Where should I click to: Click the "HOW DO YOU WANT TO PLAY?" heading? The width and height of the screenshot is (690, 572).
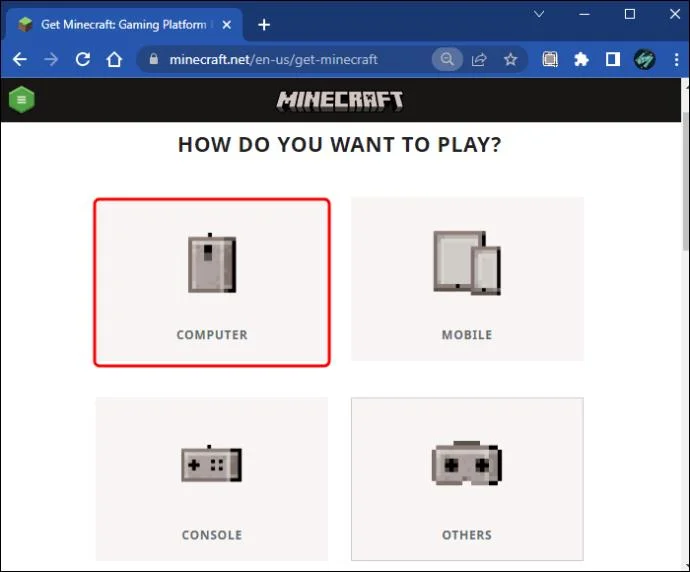[x=340, y=144]
